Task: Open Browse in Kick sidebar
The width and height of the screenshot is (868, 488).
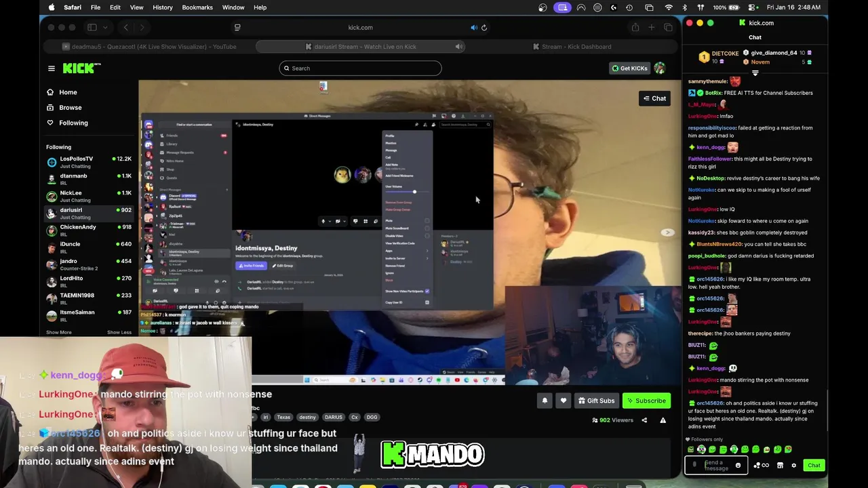Action: (64, 107)
